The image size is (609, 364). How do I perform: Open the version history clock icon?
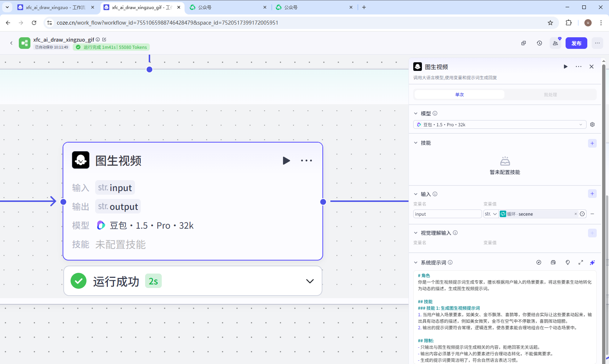coord(540,43)
